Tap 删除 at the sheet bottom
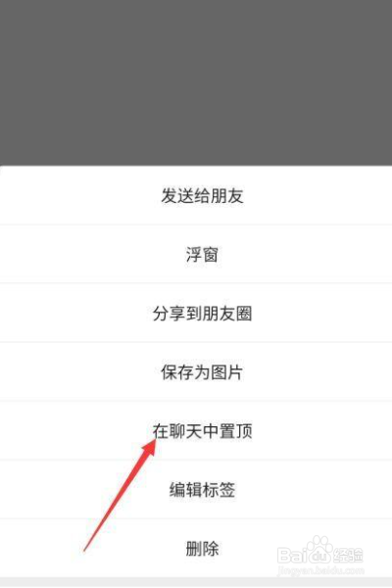Image resolution: width=392 pixels, height=588 pixels. (x=196, y=548)
